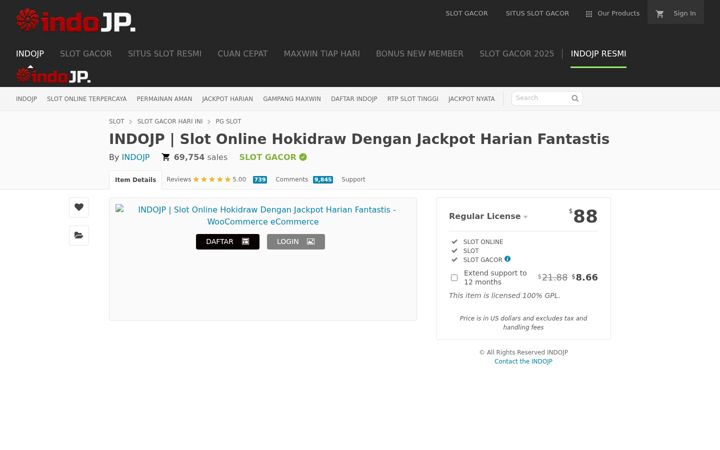The width and height of the screenshot is (720, 450).
Task: Select SITUS SLOT RESMI menu item
Action: [164, 54]
